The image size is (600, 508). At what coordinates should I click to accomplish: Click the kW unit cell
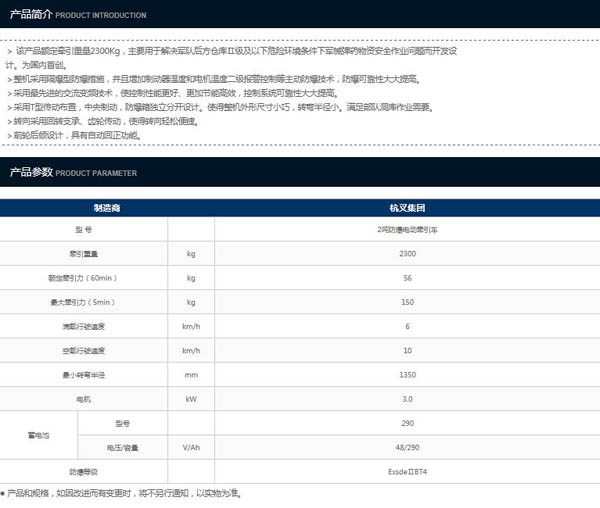coord(191,399)
